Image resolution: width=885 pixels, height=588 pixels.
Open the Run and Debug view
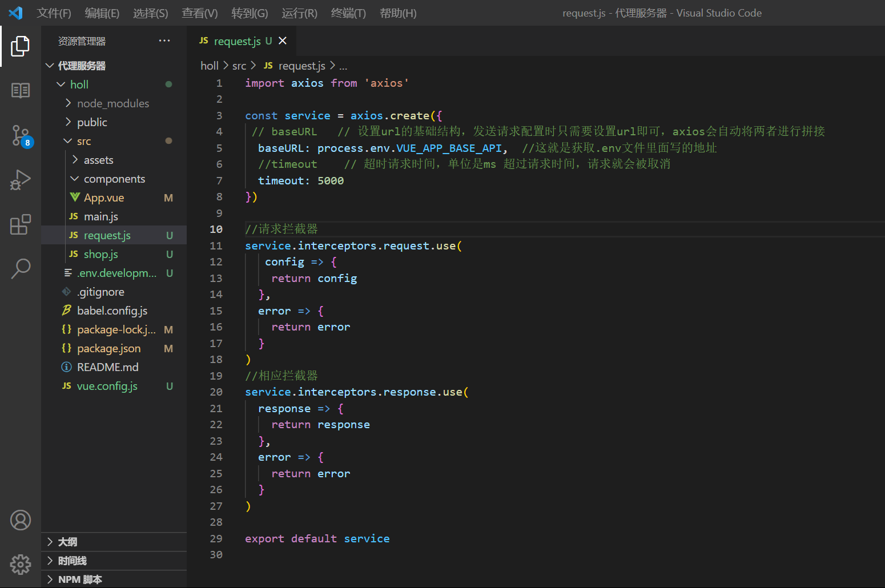pos(21,180)
